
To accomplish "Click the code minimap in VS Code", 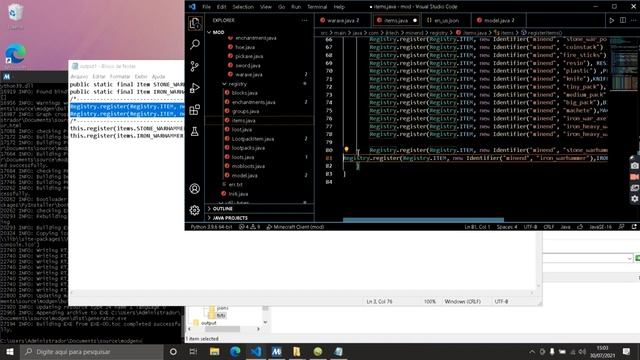I will (x=622, y=64).
